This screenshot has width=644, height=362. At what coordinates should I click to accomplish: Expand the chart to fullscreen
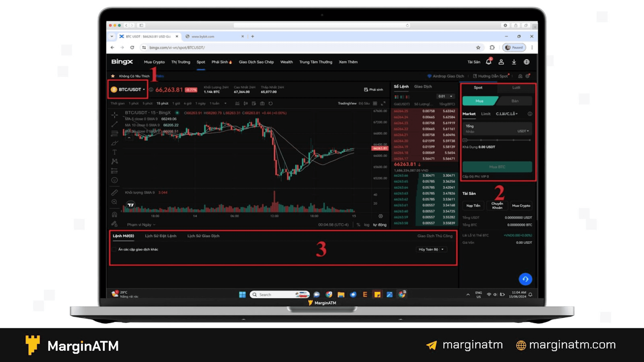click(383, 104)
